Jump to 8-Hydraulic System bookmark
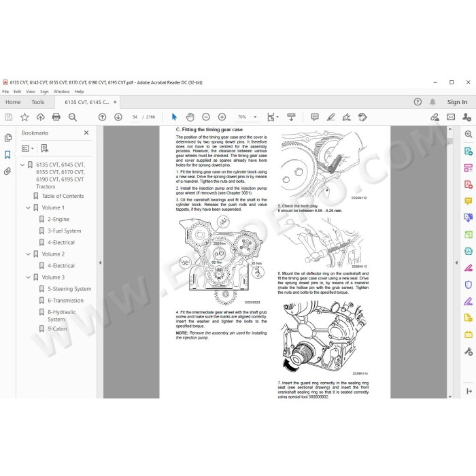Screen dimensions: 476x476 62,316
